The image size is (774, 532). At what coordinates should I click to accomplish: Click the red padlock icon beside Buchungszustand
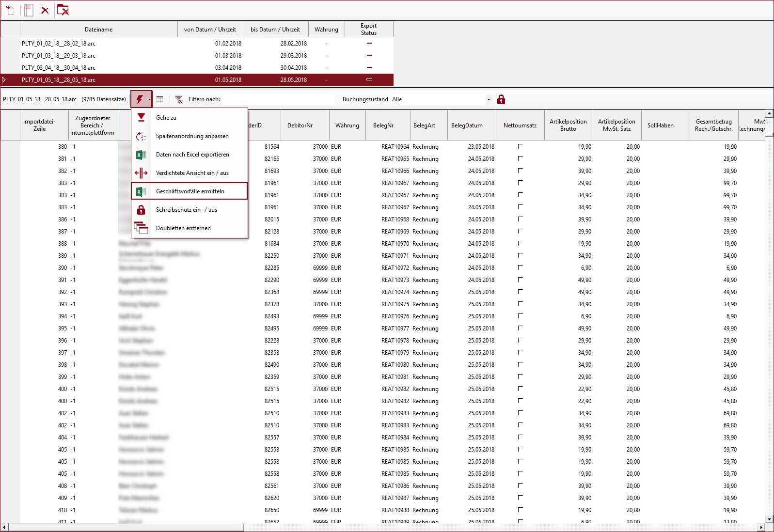(x=501, y=99)
